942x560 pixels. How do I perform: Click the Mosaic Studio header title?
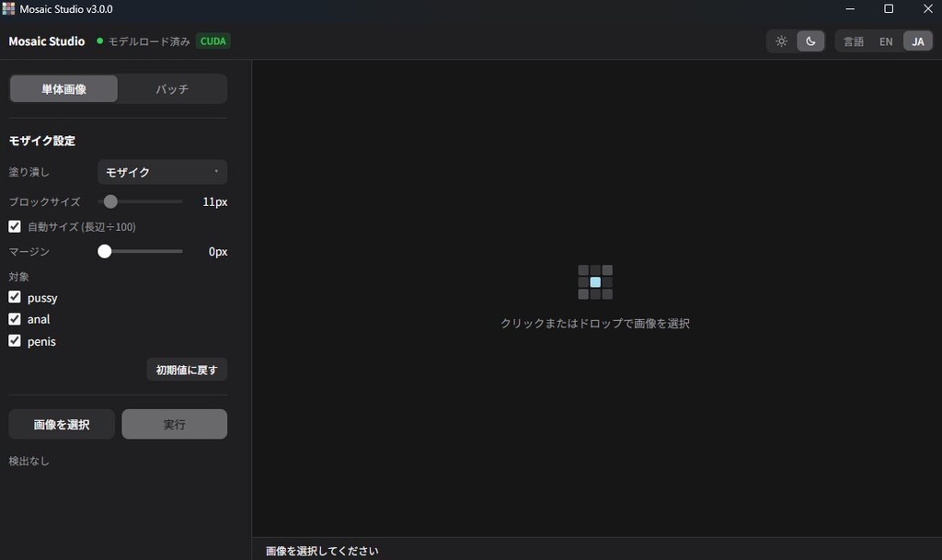coord(47,41)
